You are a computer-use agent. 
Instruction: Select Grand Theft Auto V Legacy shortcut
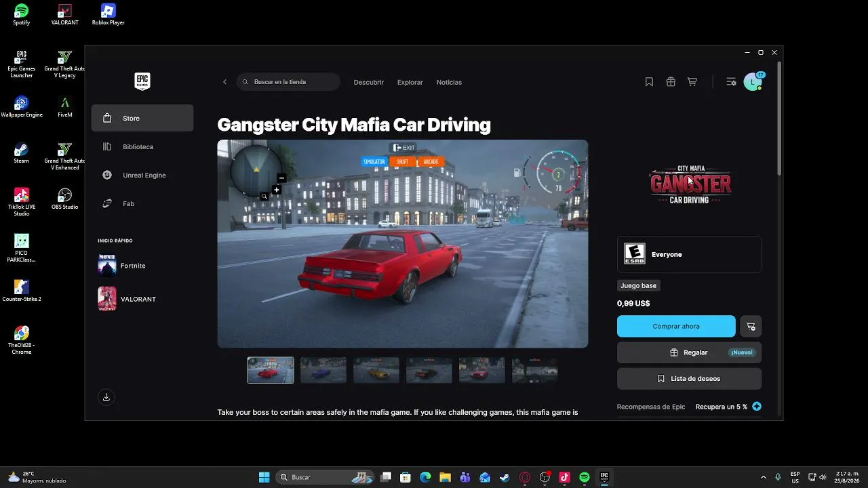[x=65, y=64]
